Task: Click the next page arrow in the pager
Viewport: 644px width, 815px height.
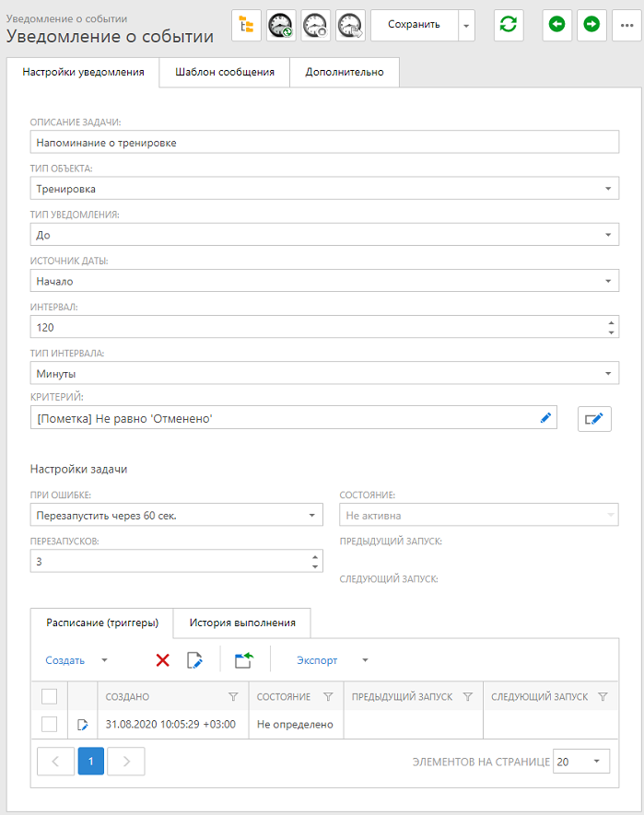Action: tap(126, 762)
